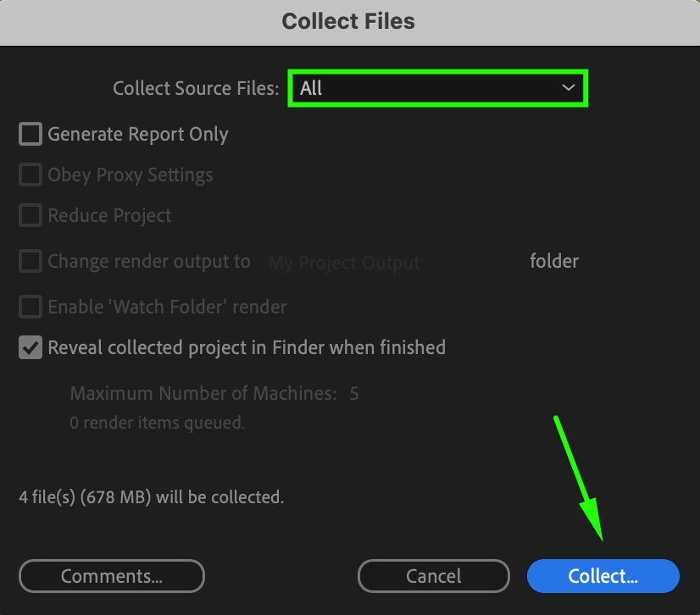The width and height of the screenshot is (700, 615).
Task: Click the green arrow pointing at Collect
Action: [x=579, y=479]
